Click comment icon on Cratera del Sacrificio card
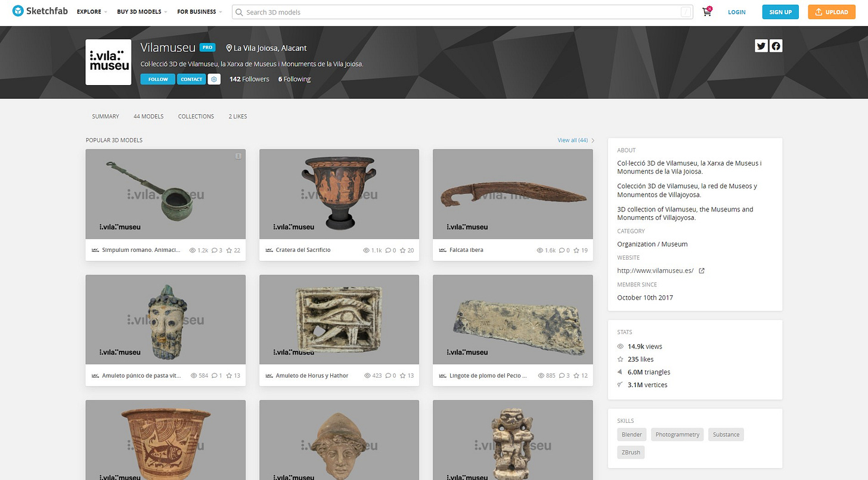 pyautogui.click(x=388, y=250)
